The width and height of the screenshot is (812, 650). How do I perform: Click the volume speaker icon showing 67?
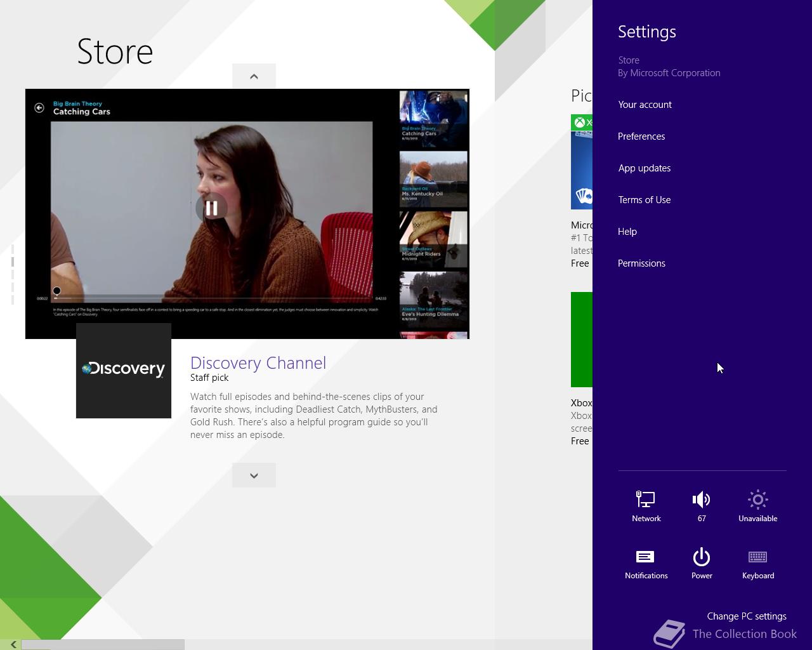click(x=702, y=506)
